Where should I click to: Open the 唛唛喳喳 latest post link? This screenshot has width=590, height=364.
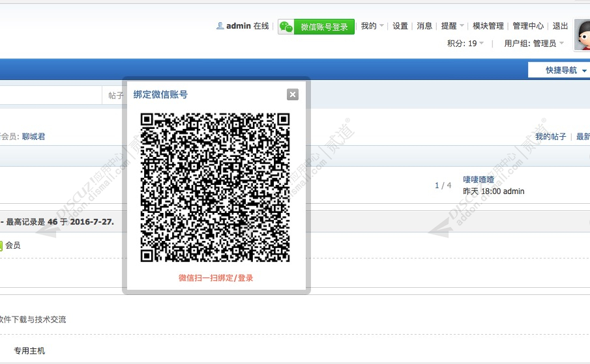pos(479,180)
